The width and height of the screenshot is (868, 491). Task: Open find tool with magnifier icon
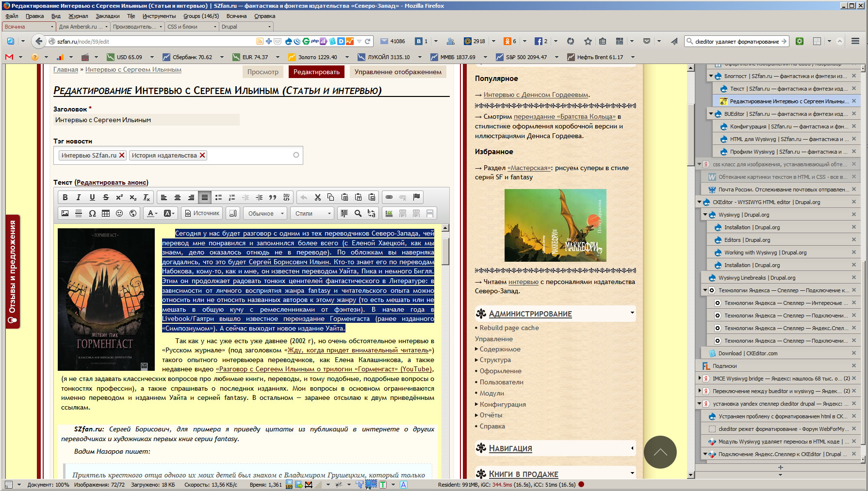coord(358,213)
